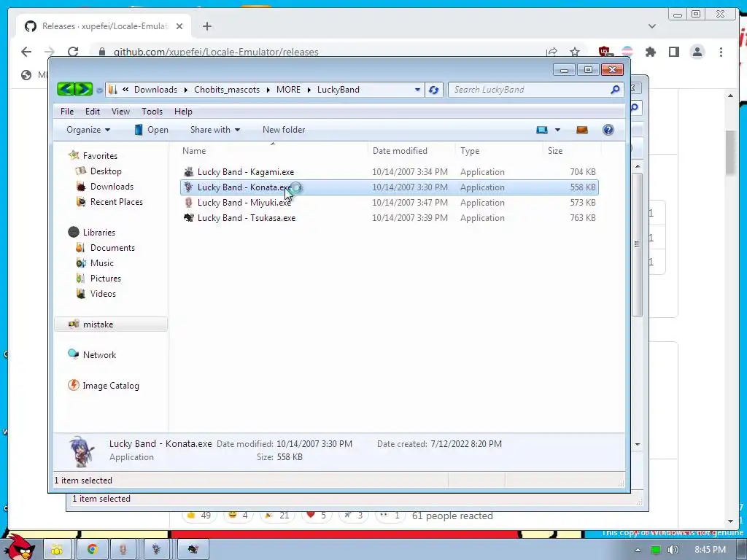The image size is (747, 560).
Task: Click Chrome icon in the taskbar
Action: pos(92,549)
